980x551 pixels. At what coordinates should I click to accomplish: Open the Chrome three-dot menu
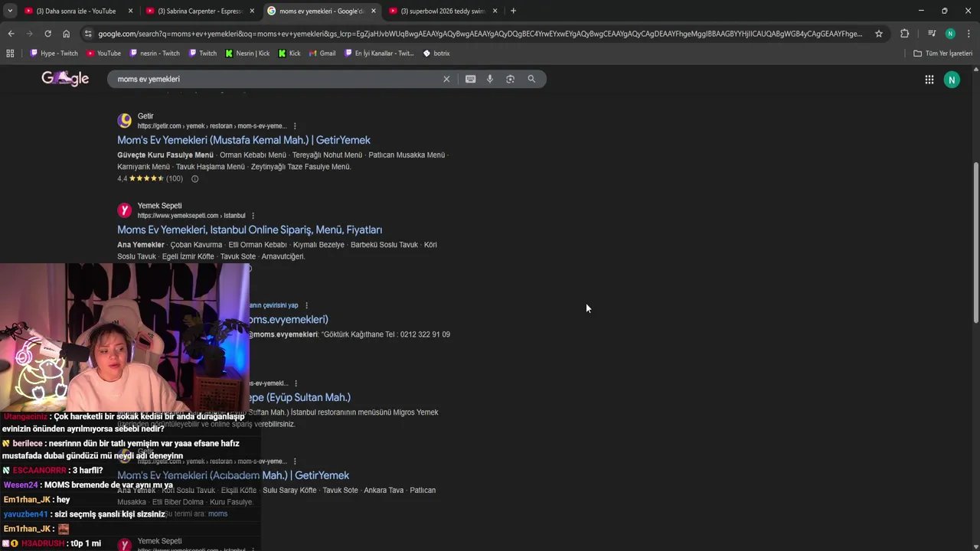[x=969, y=34]
